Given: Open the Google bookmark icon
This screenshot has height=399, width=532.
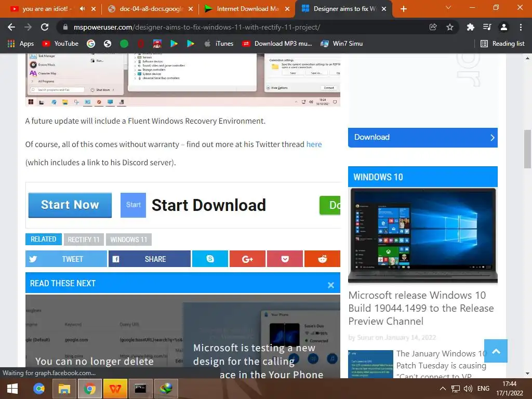Looking at the screenshot, I should point(90,44).
